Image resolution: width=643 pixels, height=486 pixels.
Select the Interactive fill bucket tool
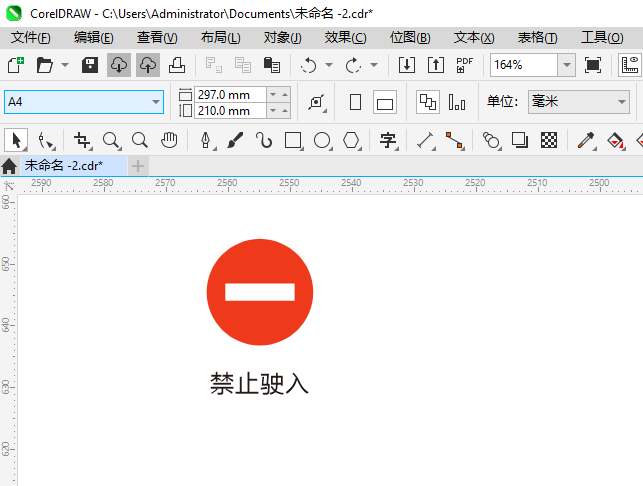tap(615, 140)
